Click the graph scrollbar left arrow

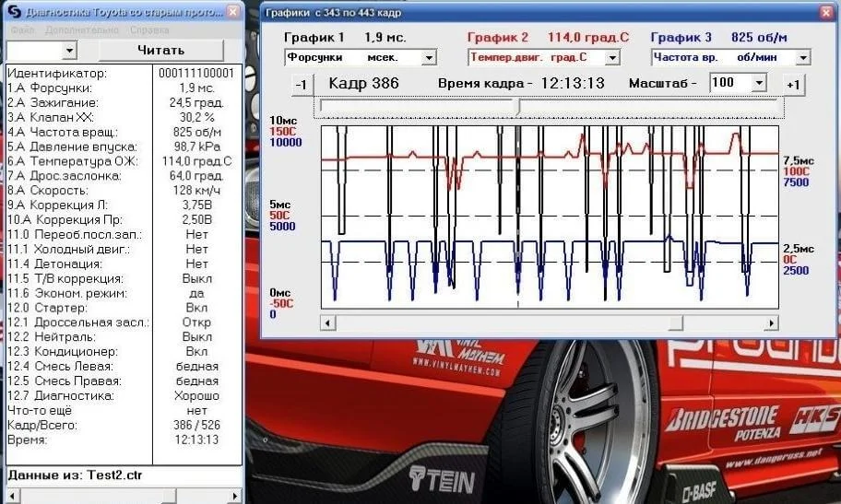[327, 322]
